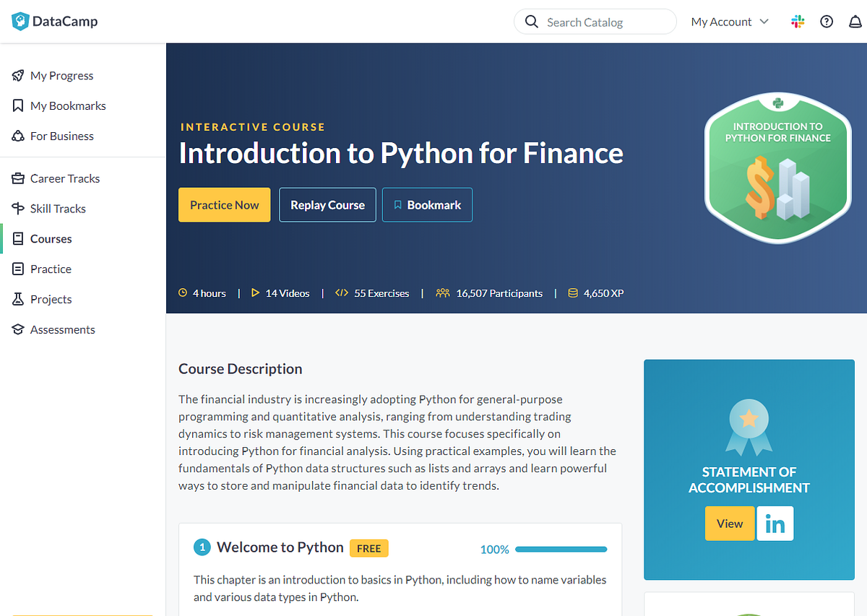The width and height of the screenshot is (867, 616).
Task: Open My Bookmarks from the sidebar
Action: [x=67, y=105]
